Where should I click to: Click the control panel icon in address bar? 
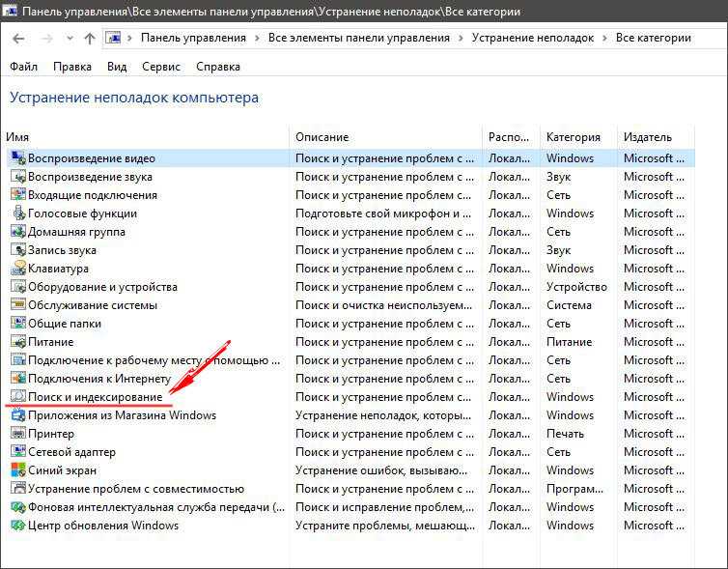113,38
